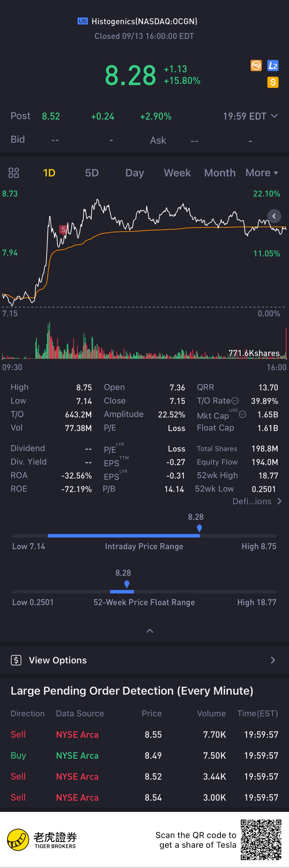
Task: Expand the post-market 19:59 EDT dropdown
Action: pos(274,116)
